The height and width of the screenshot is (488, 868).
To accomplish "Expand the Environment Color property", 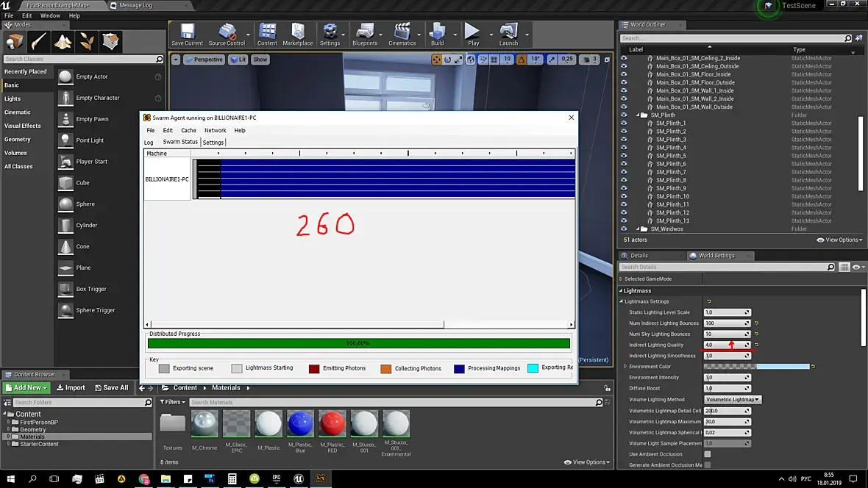I will 625,366.
